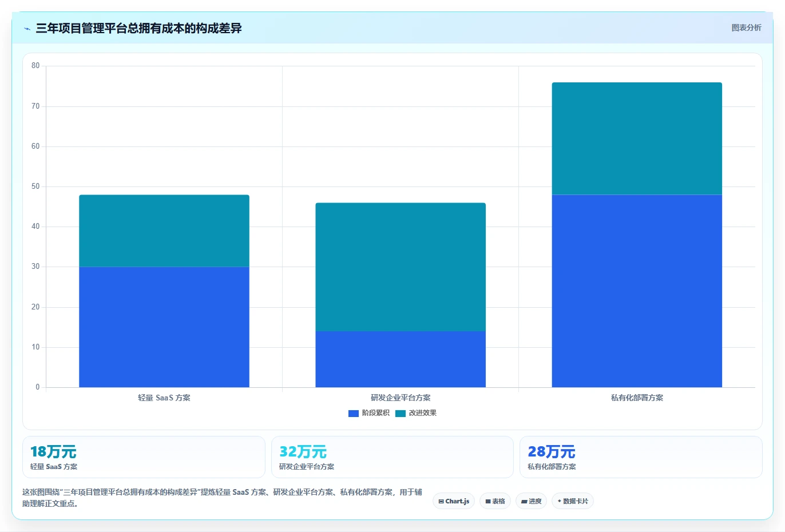Click the 进度 tag chip
This screenshot has width=785, height=532.
531,501
